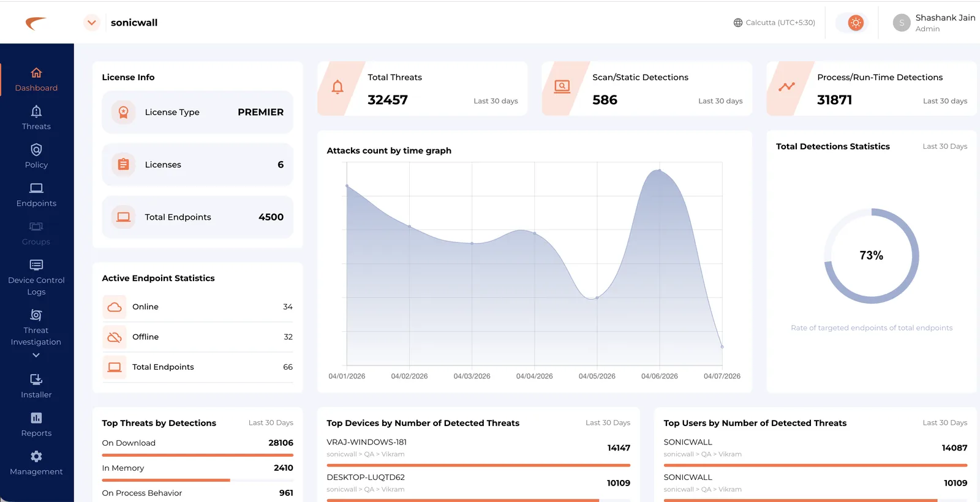Click the Online cloud icon
Image resolution: width=980 pixels, height=502 pixels.
pos(115,307)
